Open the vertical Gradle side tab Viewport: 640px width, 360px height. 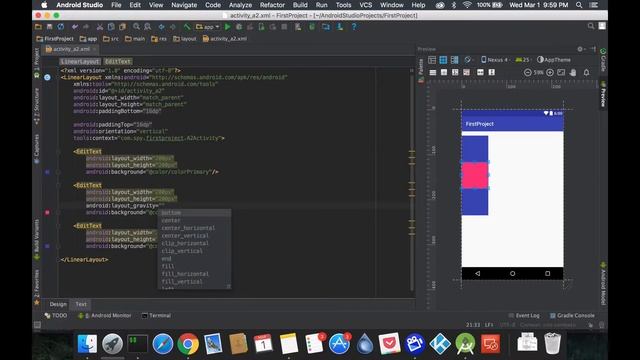pyautogui.click(x=603, y=60)
